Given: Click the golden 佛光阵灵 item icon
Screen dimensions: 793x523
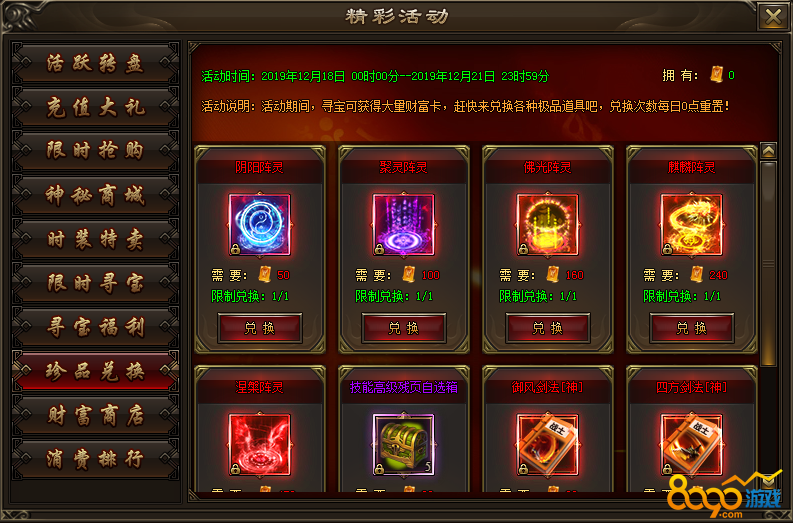Looking at the screenshot, I should click(x=548, y=225).
